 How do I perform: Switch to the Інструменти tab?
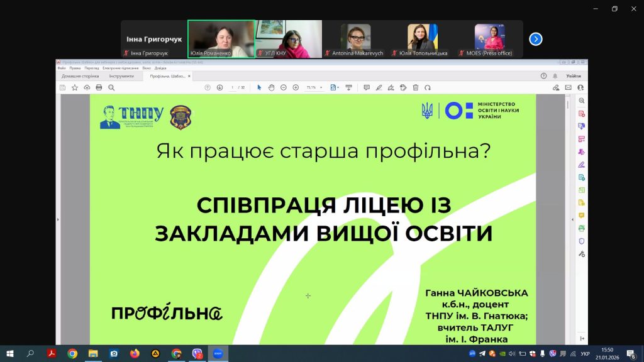(121, 76)
